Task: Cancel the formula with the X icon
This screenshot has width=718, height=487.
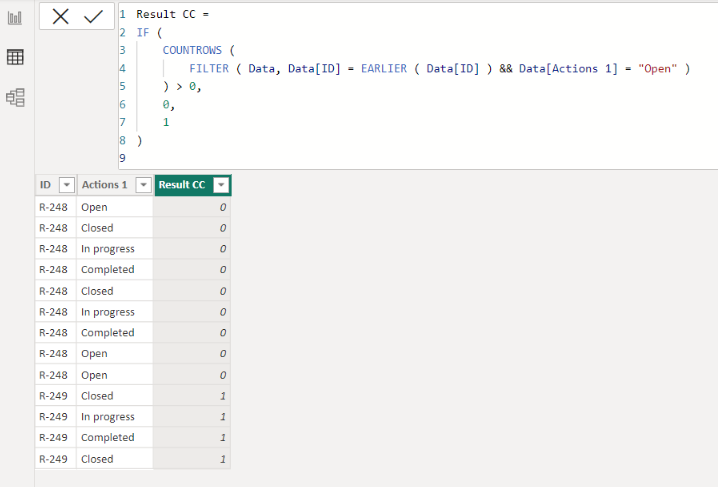Action: 60,17
